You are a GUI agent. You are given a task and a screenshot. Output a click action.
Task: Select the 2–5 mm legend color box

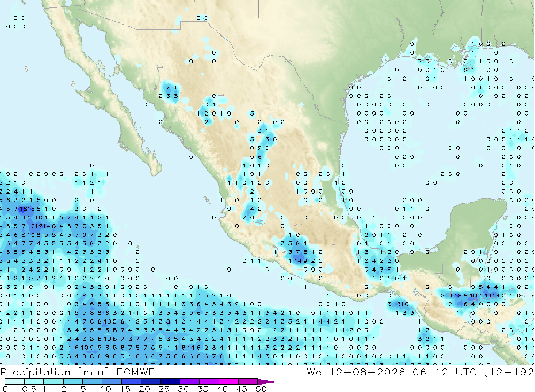click(x=73, y=381)
